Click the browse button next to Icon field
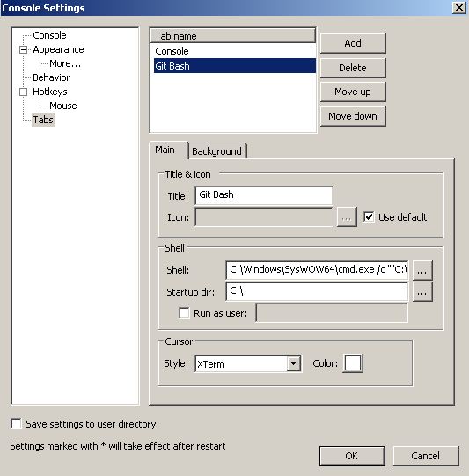This screenshot has height=476, width=469. click(x=347, y=217)
